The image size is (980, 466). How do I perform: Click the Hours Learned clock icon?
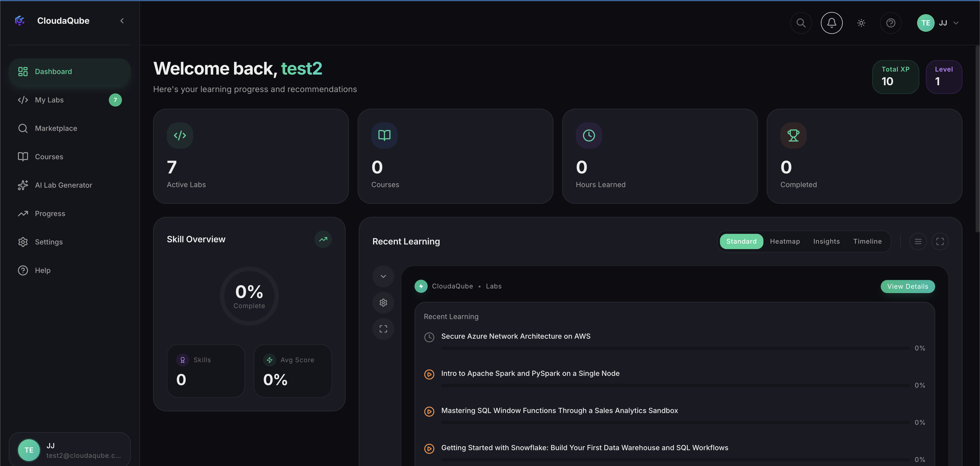pos(589,135)
